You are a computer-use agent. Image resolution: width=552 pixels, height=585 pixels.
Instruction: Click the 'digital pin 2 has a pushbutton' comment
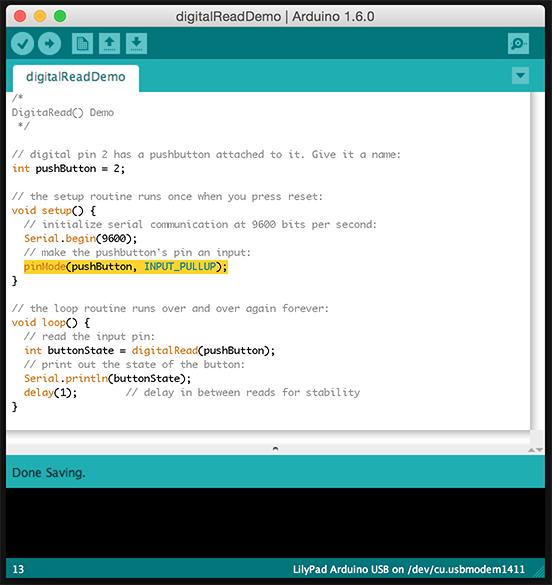tap(206, 155)
